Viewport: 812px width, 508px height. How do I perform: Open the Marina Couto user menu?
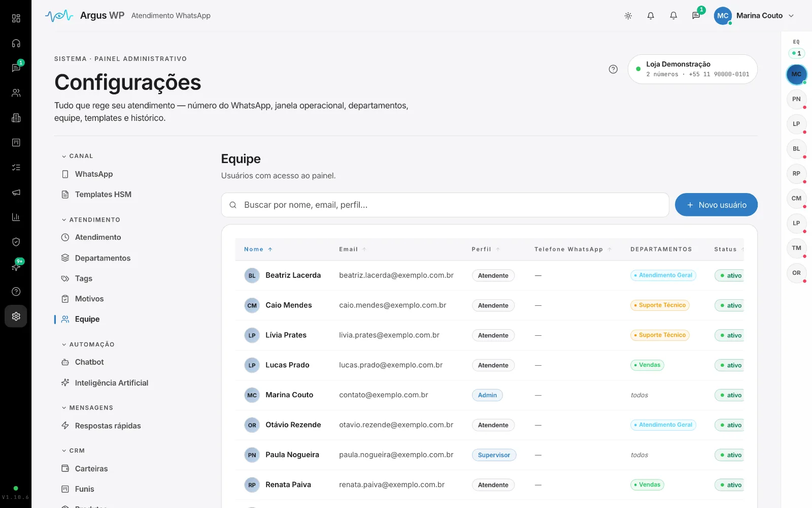(x=754, y=16)
